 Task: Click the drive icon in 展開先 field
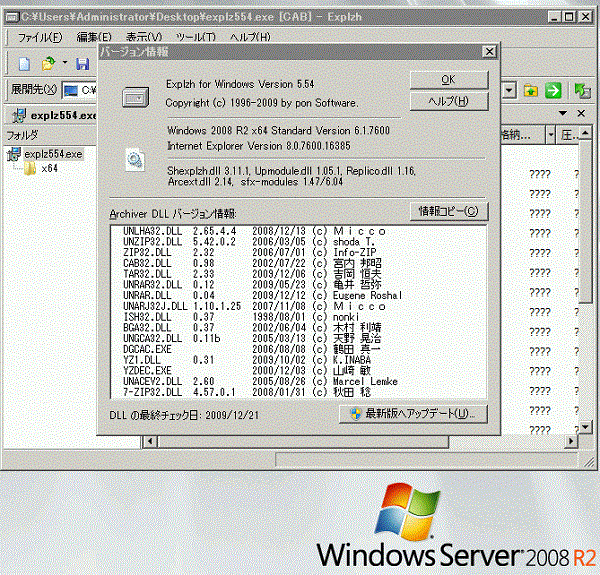[71, 91]
